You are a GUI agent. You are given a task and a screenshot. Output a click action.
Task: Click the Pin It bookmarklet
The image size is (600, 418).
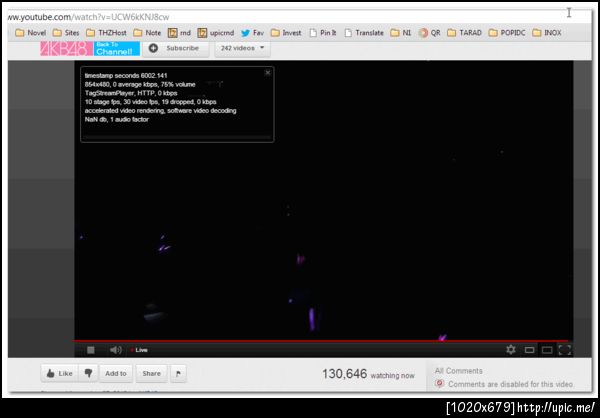pos(323,33)
